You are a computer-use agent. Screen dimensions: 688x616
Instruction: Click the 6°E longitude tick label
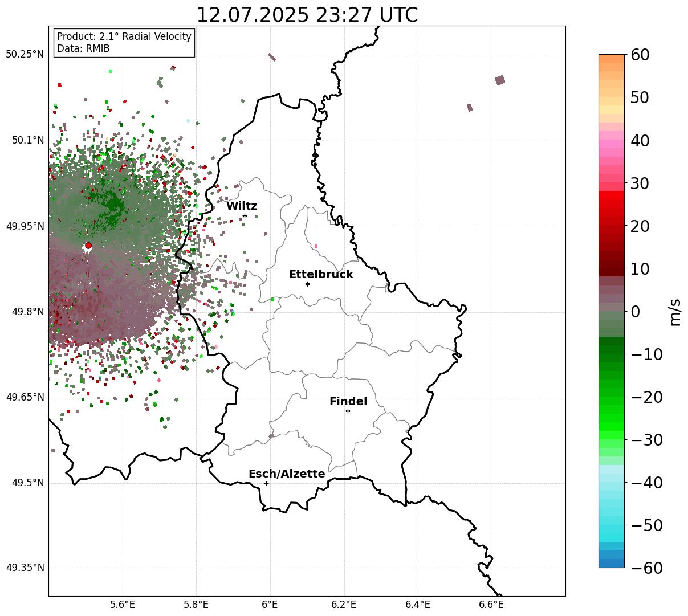tap(270, 604)
